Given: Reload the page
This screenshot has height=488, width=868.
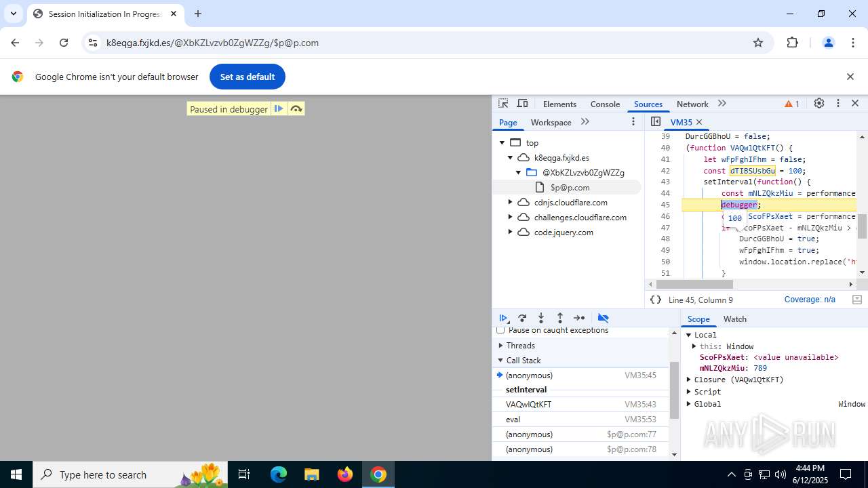Looking at the screenshot, I should click(64, 43).
